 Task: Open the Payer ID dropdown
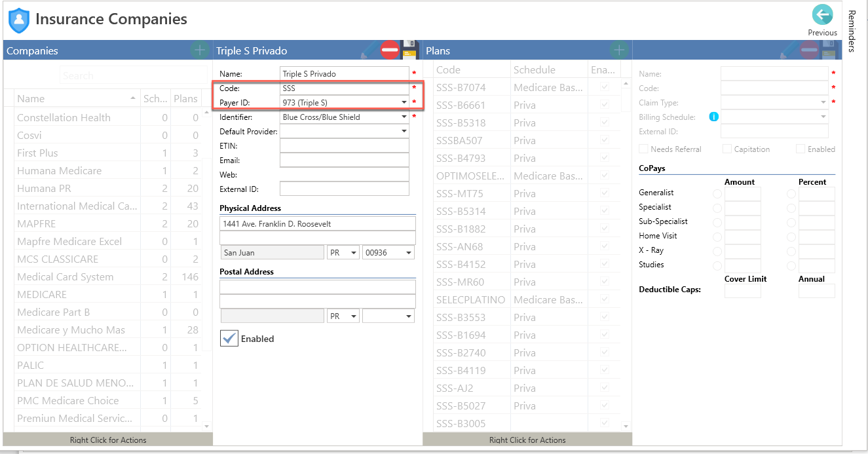pos(404,102)
